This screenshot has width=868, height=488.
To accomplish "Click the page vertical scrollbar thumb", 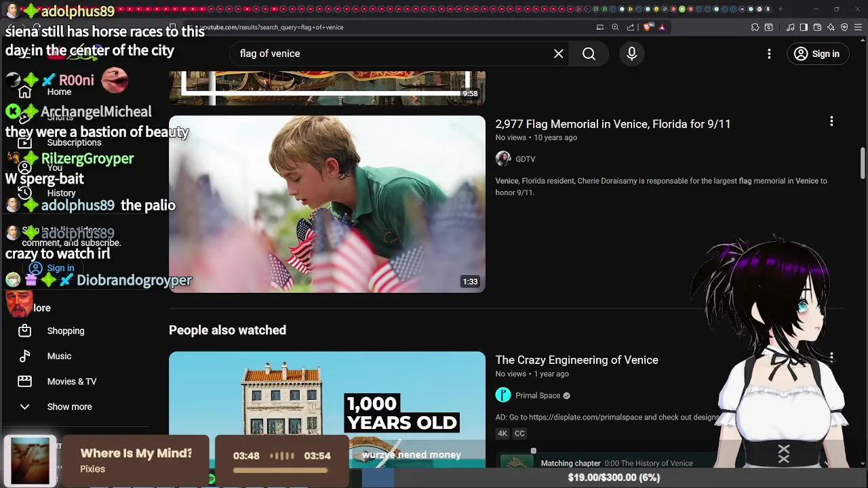I will coord(863,163).
